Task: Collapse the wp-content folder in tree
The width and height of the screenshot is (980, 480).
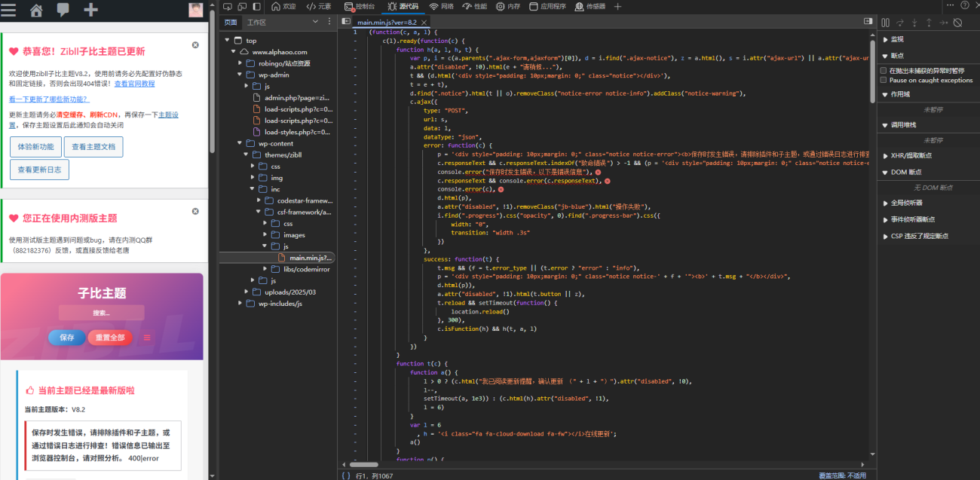Action: click(241, 143)
